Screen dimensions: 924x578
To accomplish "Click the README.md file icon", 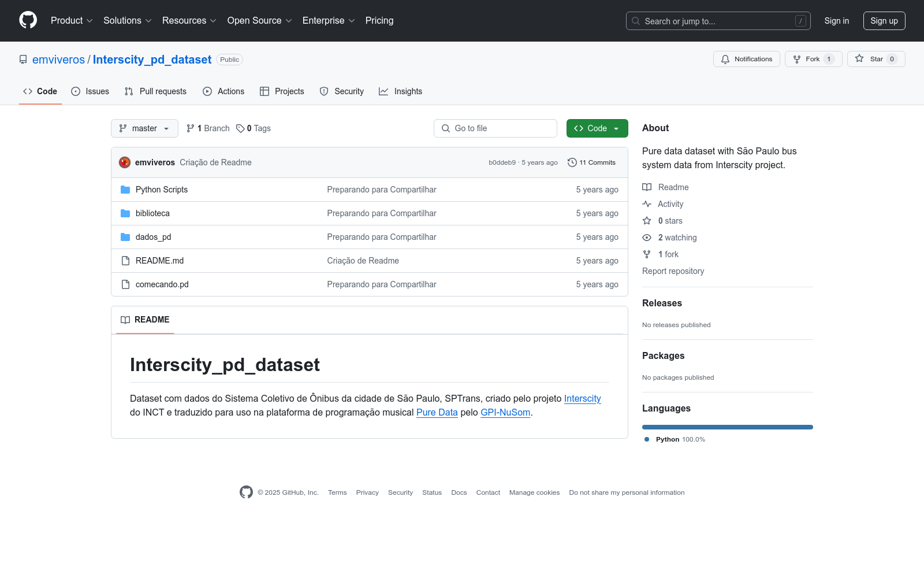I will pos(125,261).
